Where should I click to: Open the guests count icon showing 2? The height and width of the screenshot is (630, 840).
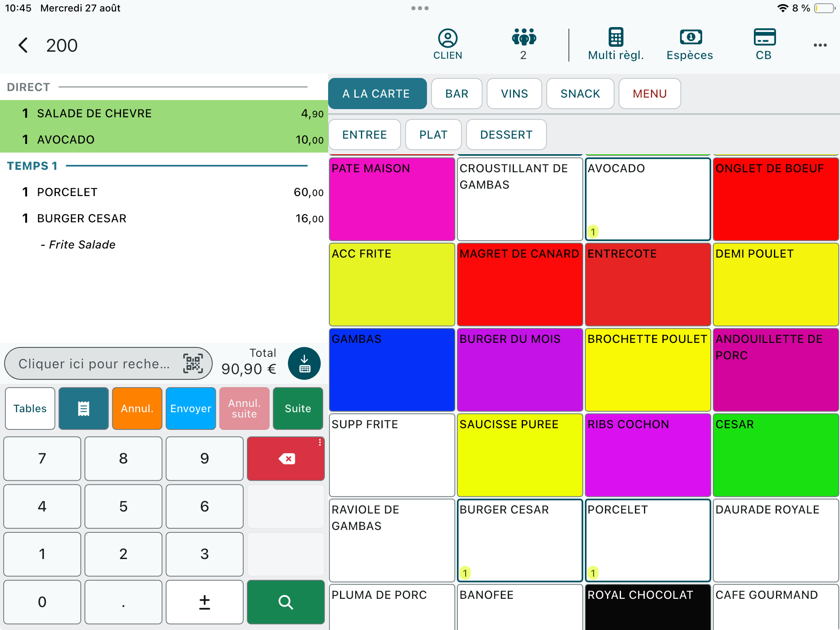(523, 44)
